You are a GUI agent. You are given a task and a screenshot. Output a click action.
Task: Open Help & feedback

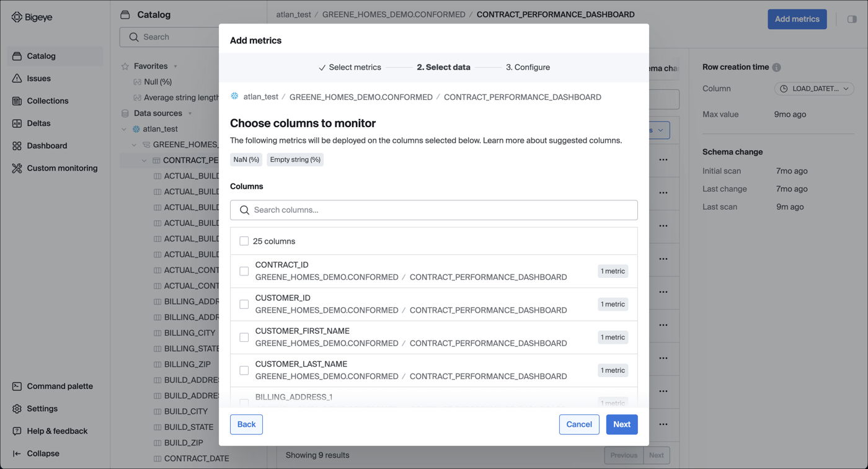(x=55, y=431)
